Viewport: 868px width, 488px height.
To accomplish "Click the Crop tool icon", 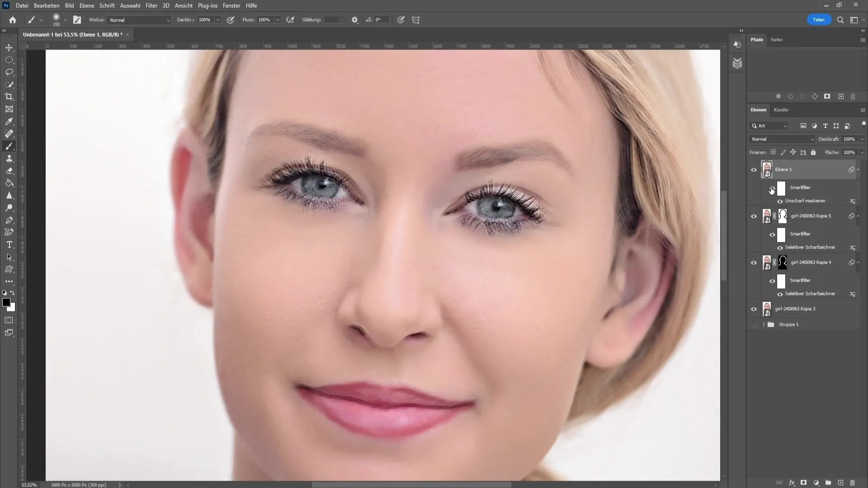I will pos(9,97).
